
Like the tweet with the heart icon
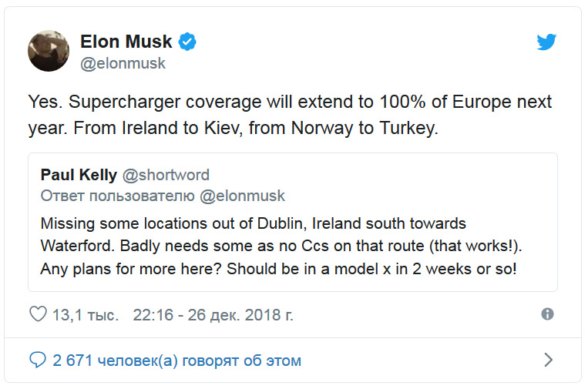[38, 315]
